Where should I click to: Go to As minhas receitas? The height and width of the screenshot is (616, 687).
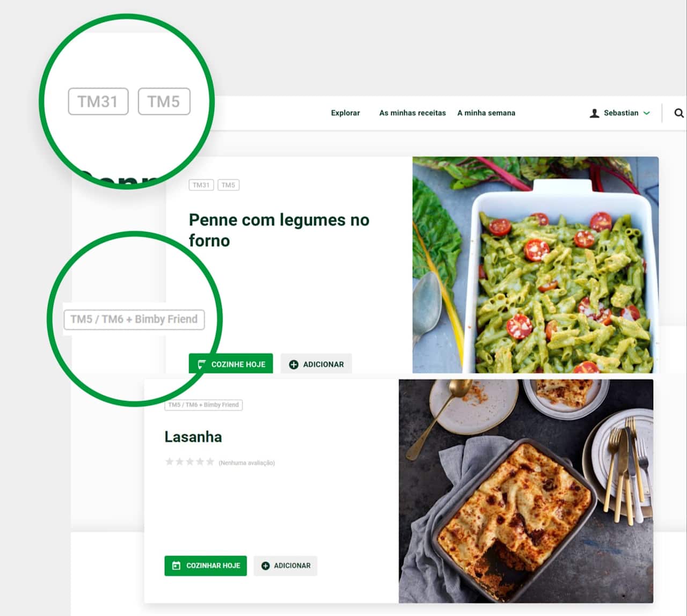point(412,113)
